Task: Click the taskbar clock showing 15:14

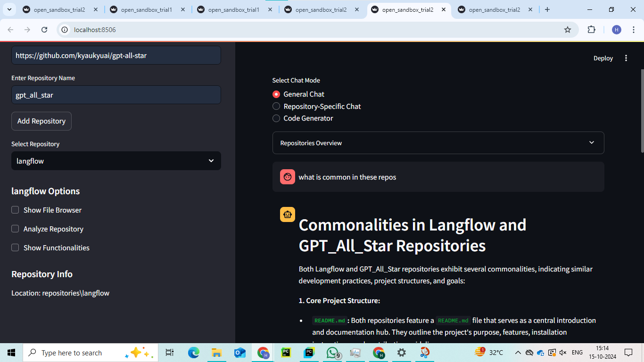Action: point(602,353)
